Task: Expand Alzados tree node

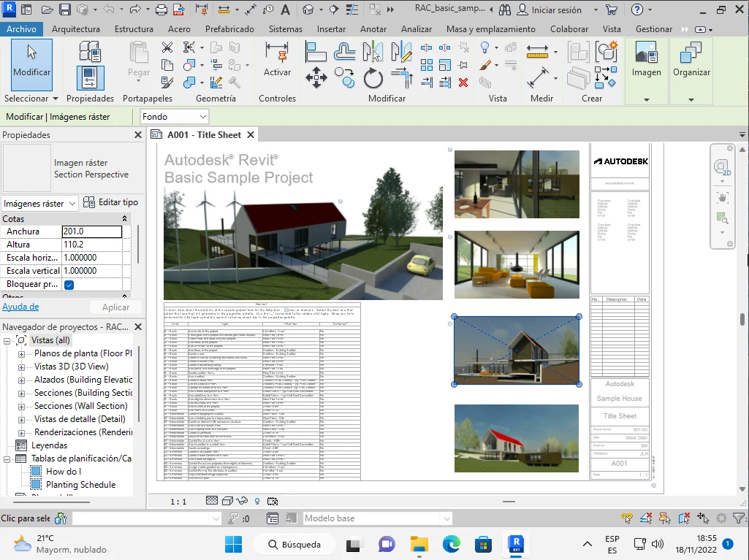Action: click(x=21, y=380)
